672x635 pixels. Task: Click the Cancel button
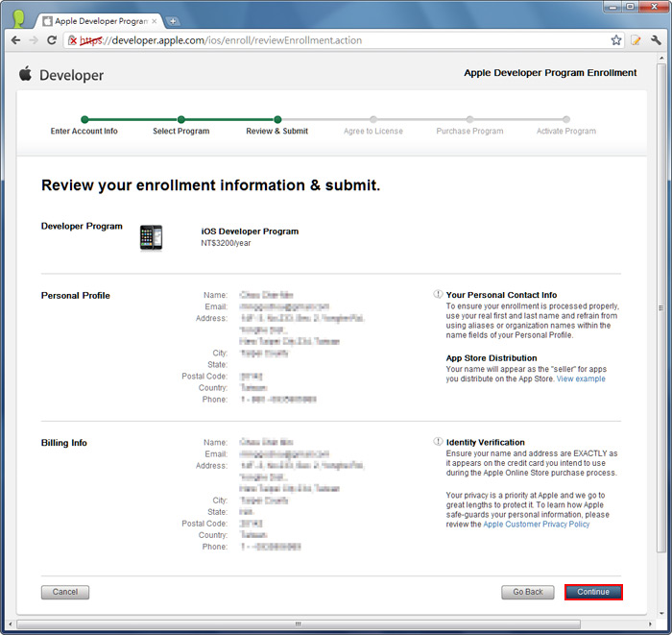pos(65,592)
